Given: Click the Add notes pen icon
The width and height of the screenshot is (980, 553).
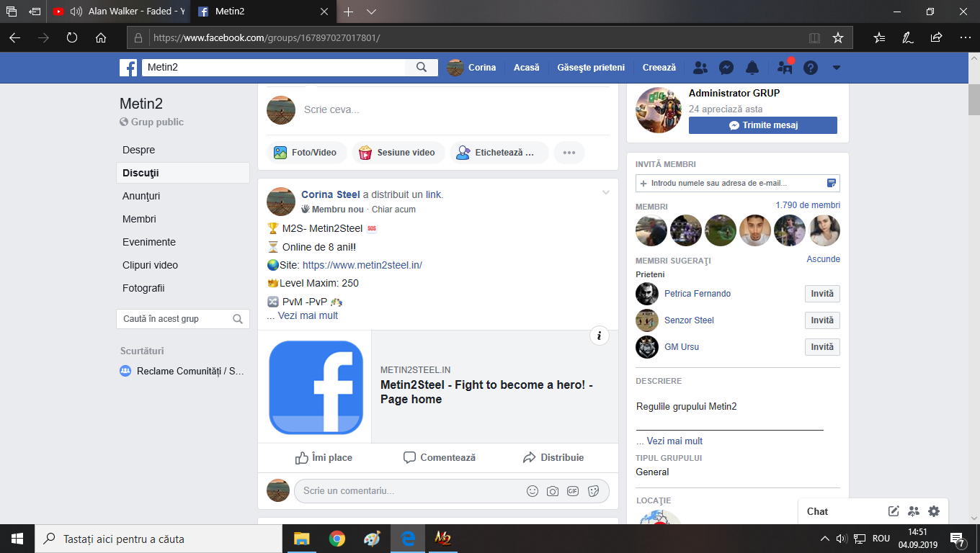Looking at the screenshot, I should pos(908,37).
